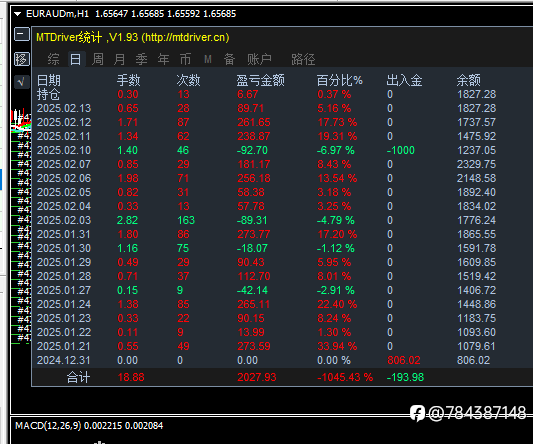Click the MACD(12,26,9) indicator label

48,426
